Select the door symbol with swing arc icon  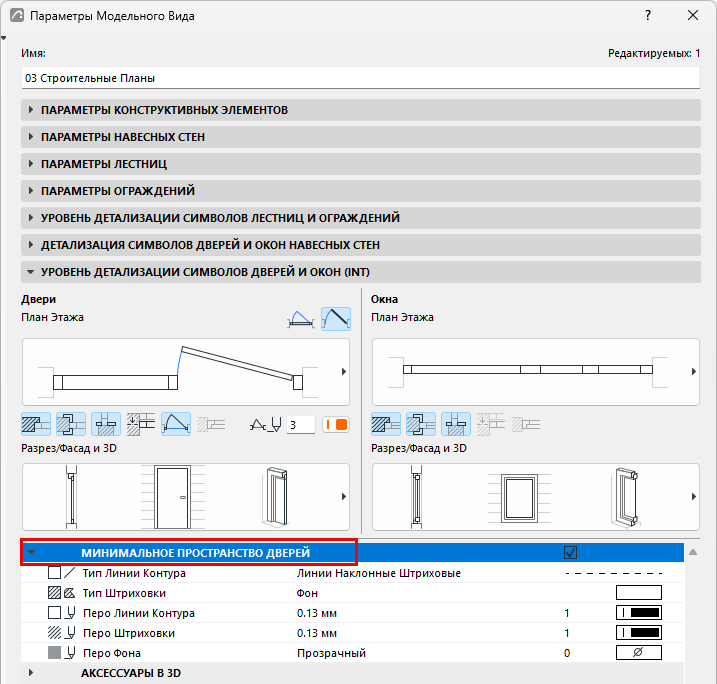(x=301, y=319)
